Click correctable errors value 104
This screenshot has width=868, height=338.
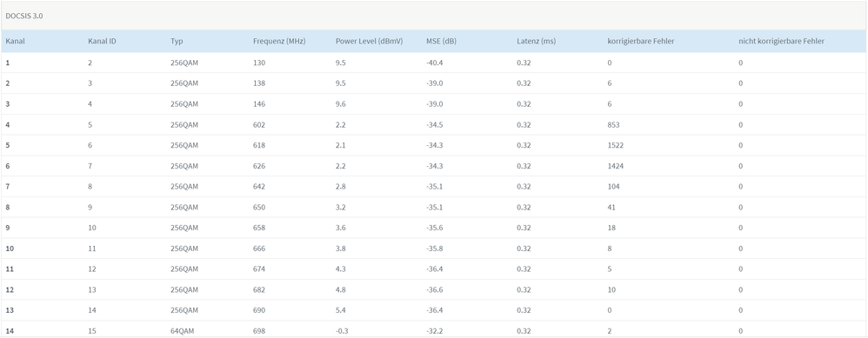613,187
